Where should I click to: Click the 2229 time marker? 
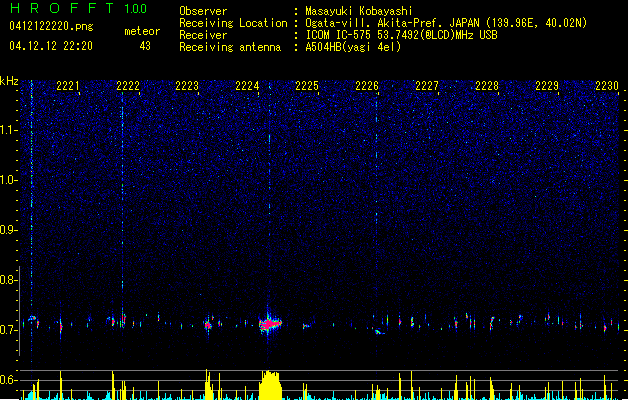click(547, 86)
